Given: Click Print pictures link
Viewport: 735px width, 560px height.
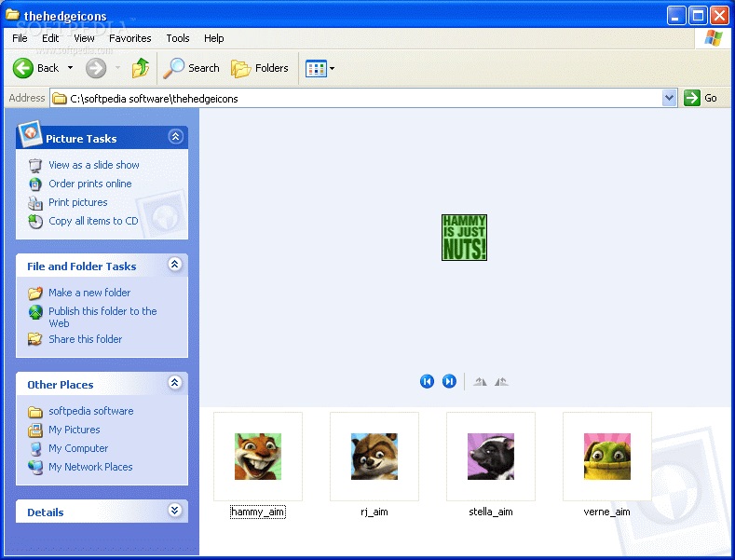Looking at the screenshot, I should point(78,202).
